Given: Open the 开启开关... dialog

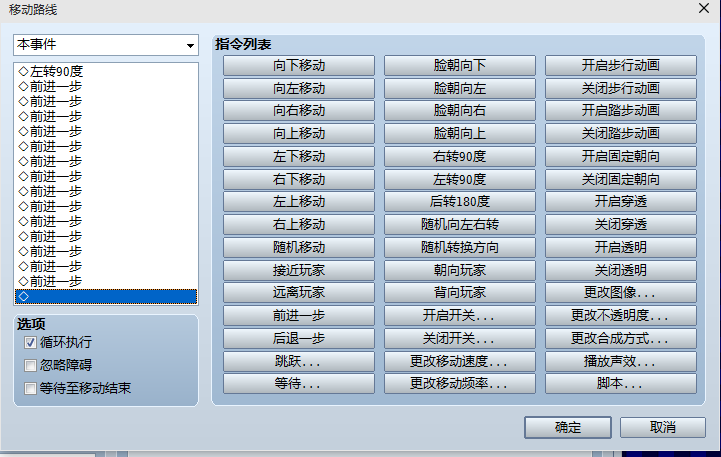Looking at the screenshot, I should 460,315.
